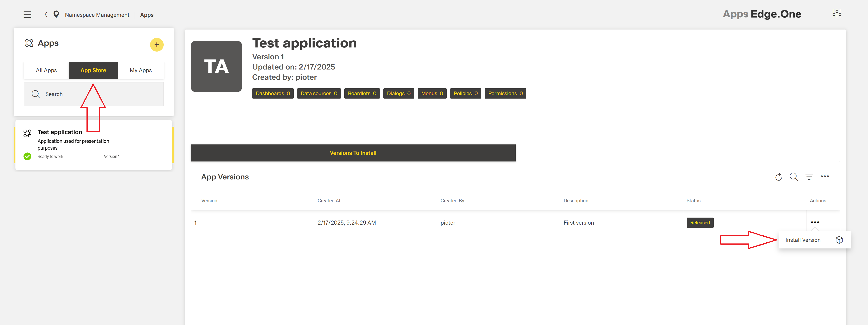Open the three-dot actions menu for version 1

[x=815, y=221]
